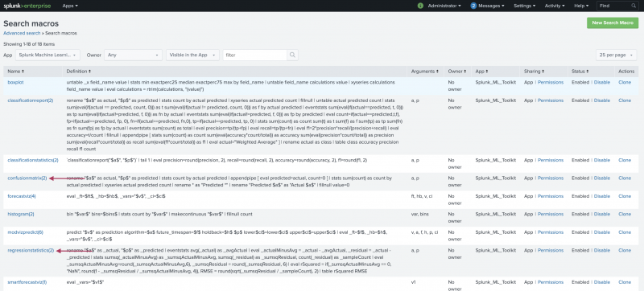This screenshot has height=291, width=644.
Task: Disable the smartforecastviz(1) macro
Action: click(x=601, y=282)
